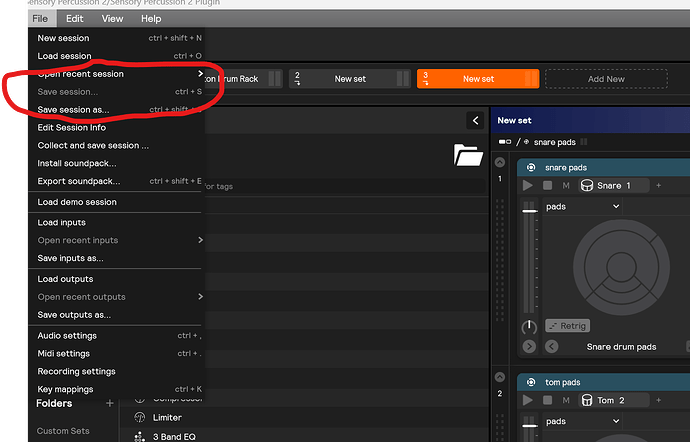Click the snare pads volume fader handle
The height and width of the screenshot is (442, 690).
click(530, 211)
